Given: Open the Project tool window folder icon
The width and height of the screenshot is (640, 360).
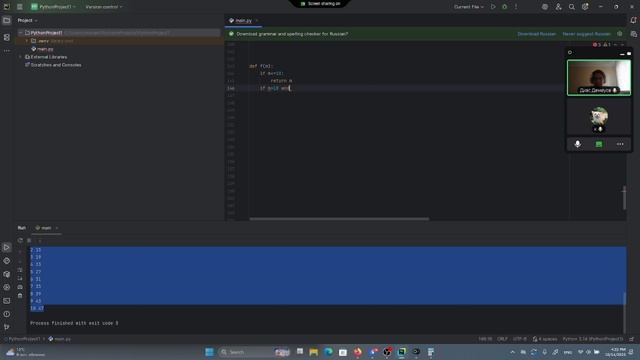Looking at the screenshot, I should (7, 20).
